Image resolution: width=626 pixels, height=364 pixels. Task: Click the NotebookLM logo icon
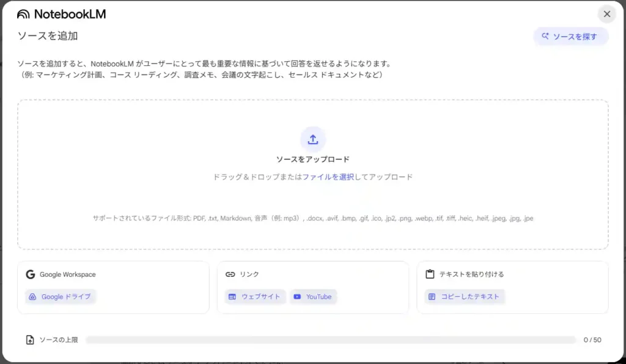click(23, 15)
